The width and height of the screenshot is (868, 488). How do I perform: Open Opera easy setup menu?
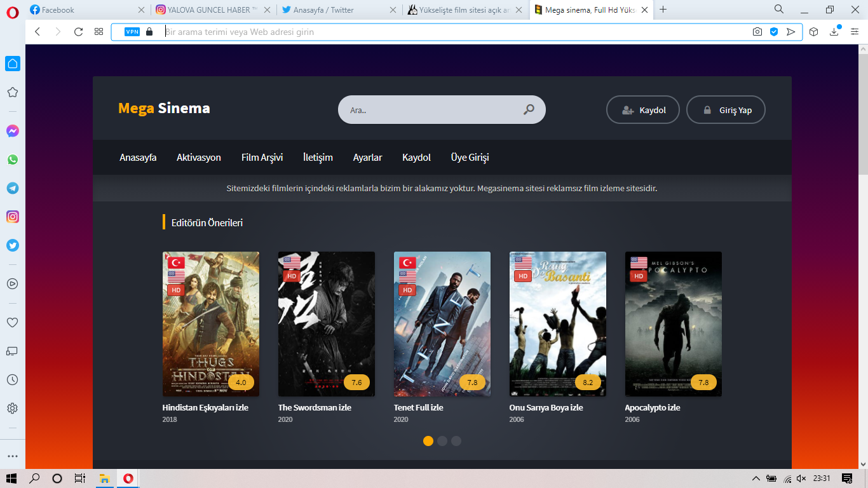point(855,32)
